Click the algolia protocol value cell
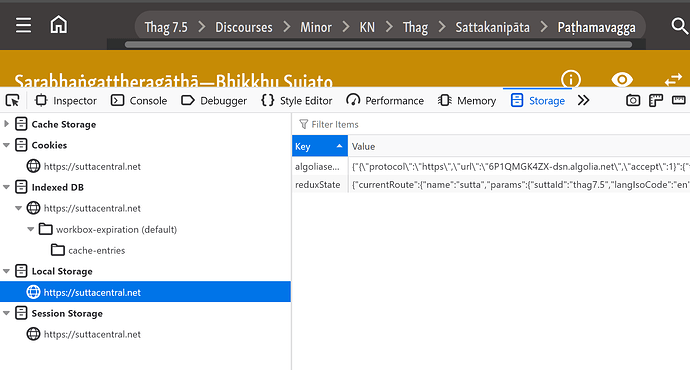The image size is (690, 370). click(519, 167)
